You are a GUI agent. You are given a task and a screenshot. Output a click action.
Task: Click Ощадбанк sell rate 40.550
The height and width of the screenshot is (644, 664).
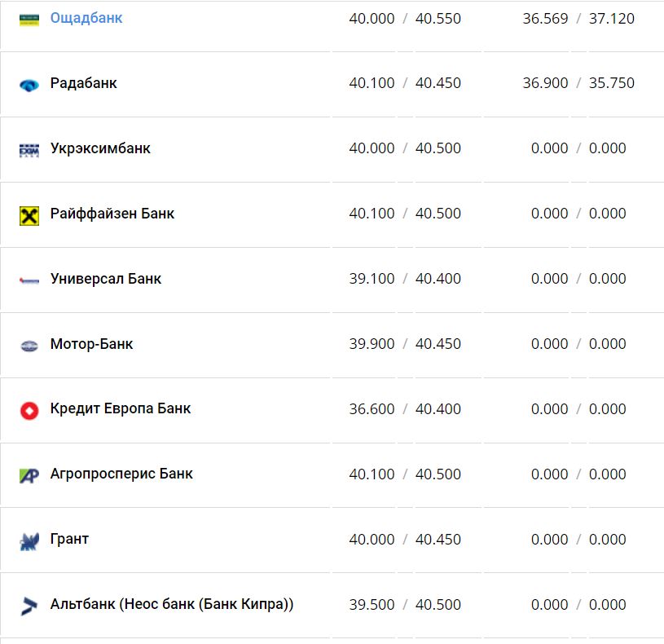(x=438, y=18)
